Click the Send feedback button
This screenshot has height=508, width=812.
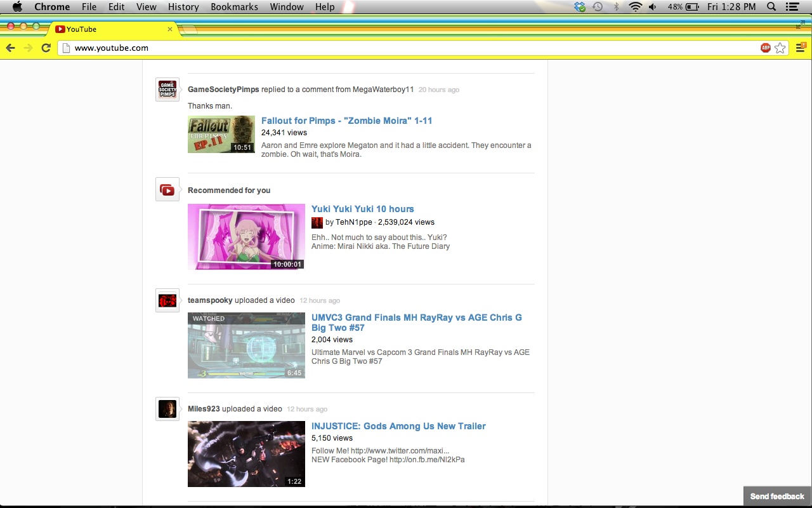coord(777,496)
